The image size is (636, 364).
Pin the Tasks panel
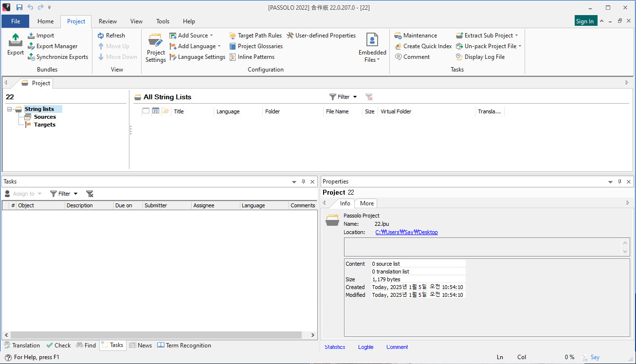303,182
